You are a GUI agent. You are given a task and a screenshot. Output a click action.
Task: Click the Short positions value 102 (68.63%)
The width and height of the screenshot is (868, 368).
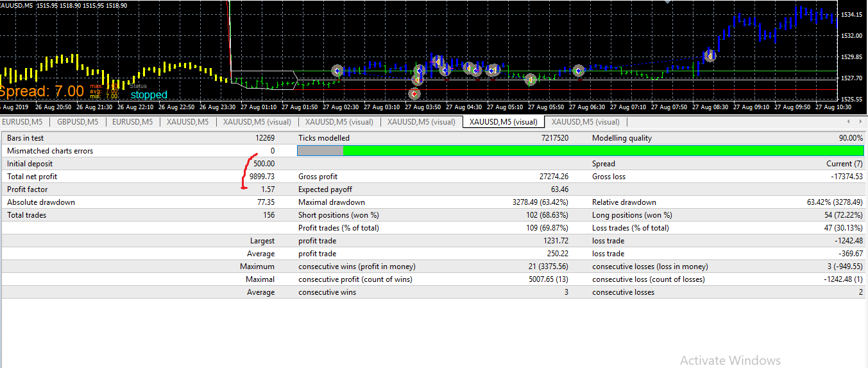547,215
